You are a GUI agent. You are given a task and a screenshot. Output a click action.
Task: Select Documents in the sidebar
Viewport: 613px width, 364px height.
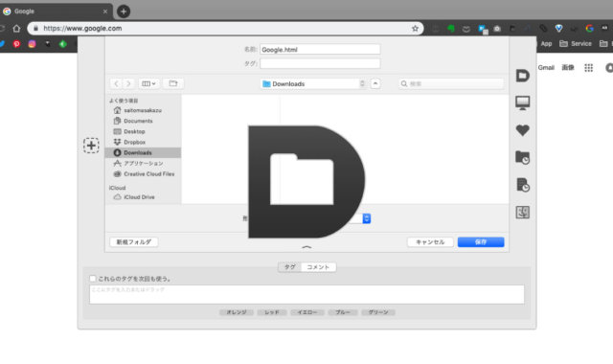[x=143, y=121]
